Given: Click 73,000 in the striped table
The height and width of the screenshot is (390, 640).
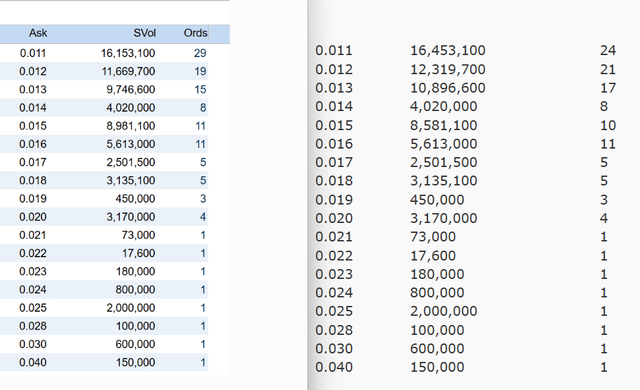Looking at the screenshot, I should click(138, 235).
